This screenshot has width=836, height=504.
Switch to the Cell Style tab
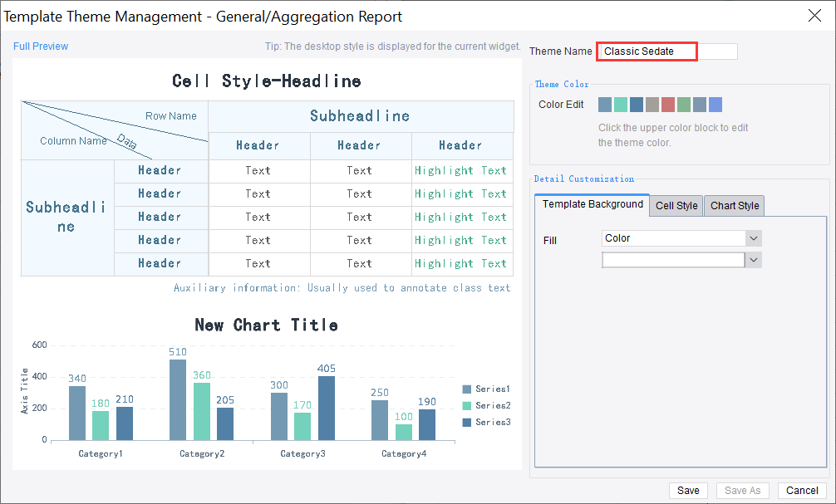(676, 205)
